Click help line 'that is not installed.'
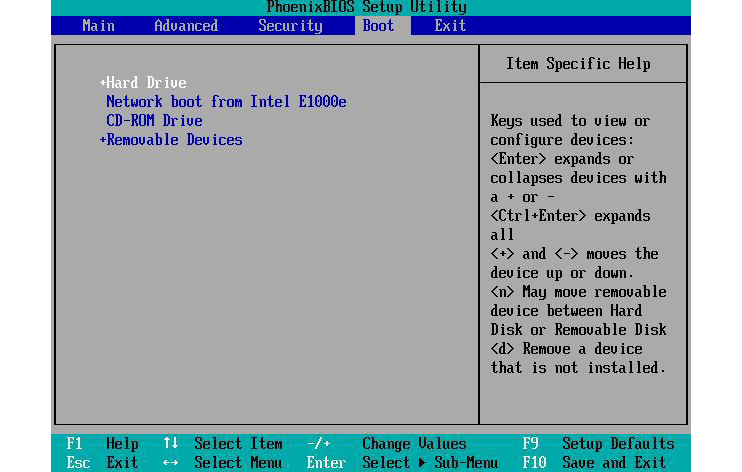 [578, 368]
